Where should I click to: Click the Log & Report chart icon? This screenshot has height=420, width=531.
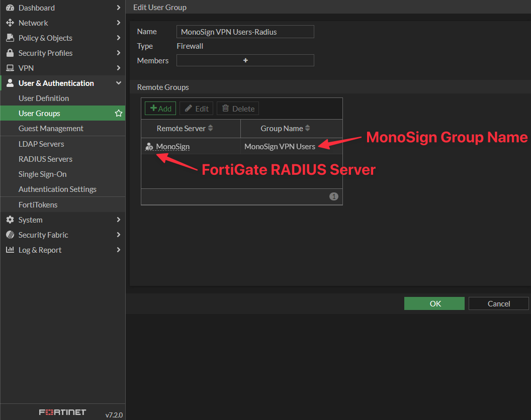[x=10, y=250]
